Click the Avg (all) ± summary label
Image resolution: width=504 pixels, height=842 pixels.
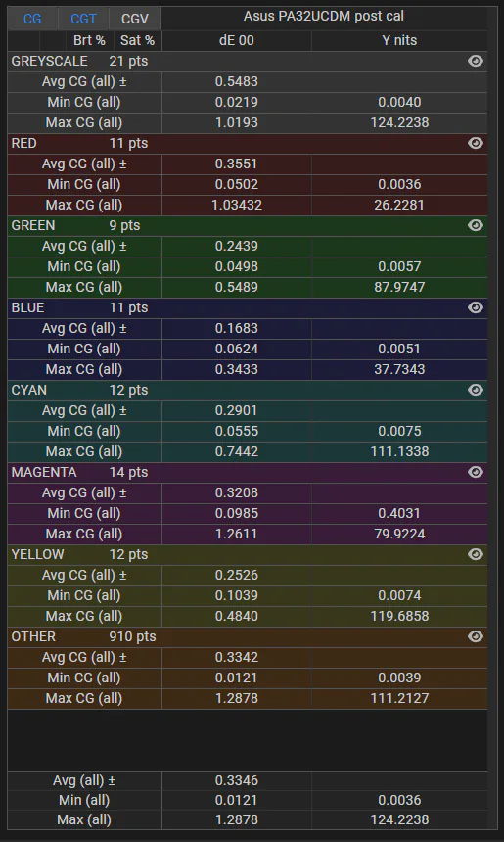click(84, 780)
